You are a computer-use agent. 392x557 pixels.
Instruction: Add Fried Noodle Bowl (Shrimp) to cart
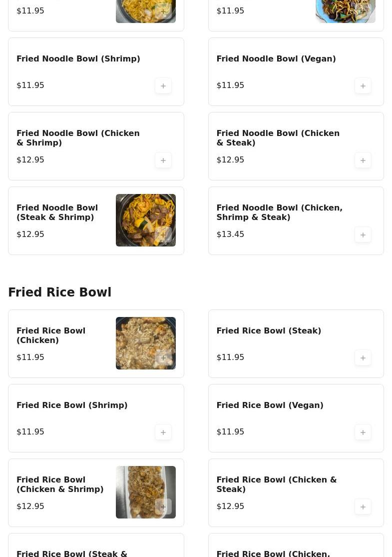click(163, 86)
